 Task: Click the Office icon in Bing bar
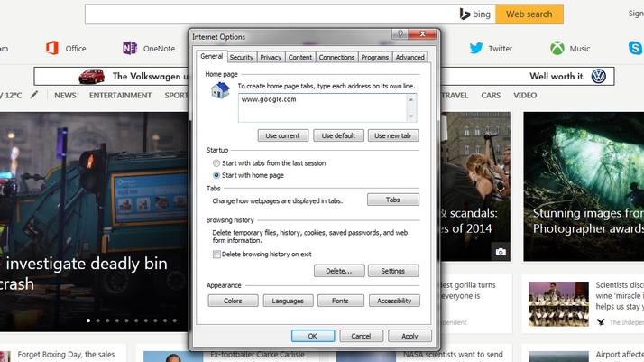point(52,49)
